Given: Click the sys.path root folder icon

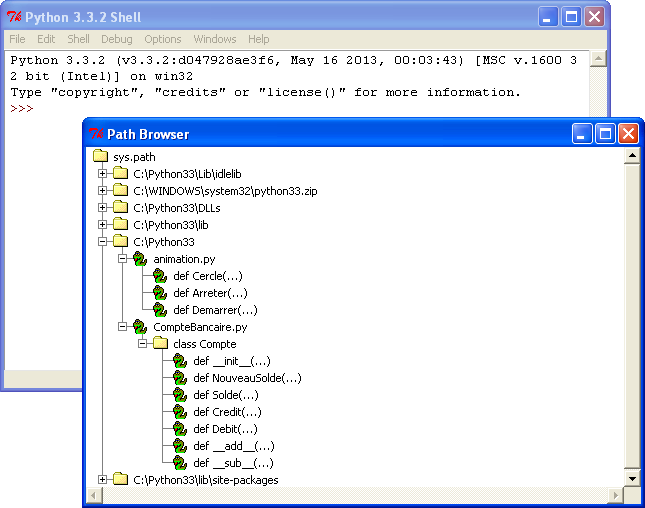Looking at the screenshot, I should pos(100,156).
